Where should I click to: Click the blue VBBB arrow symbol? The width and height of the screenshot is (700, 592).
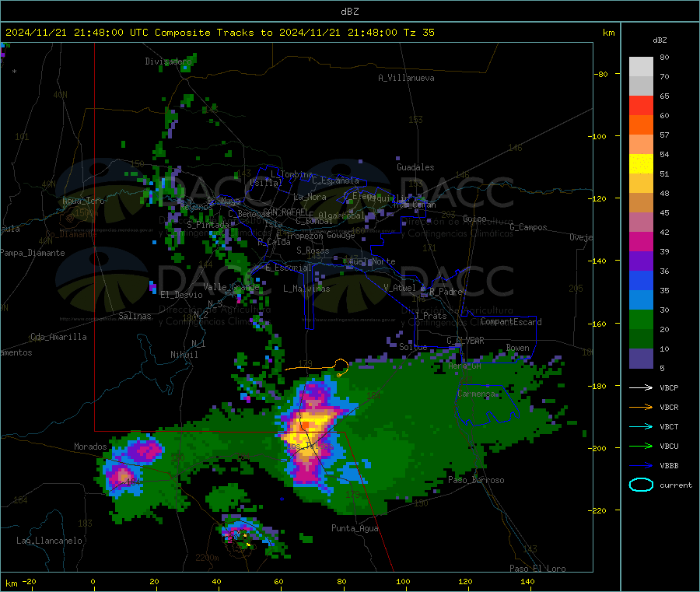point(641,465)
